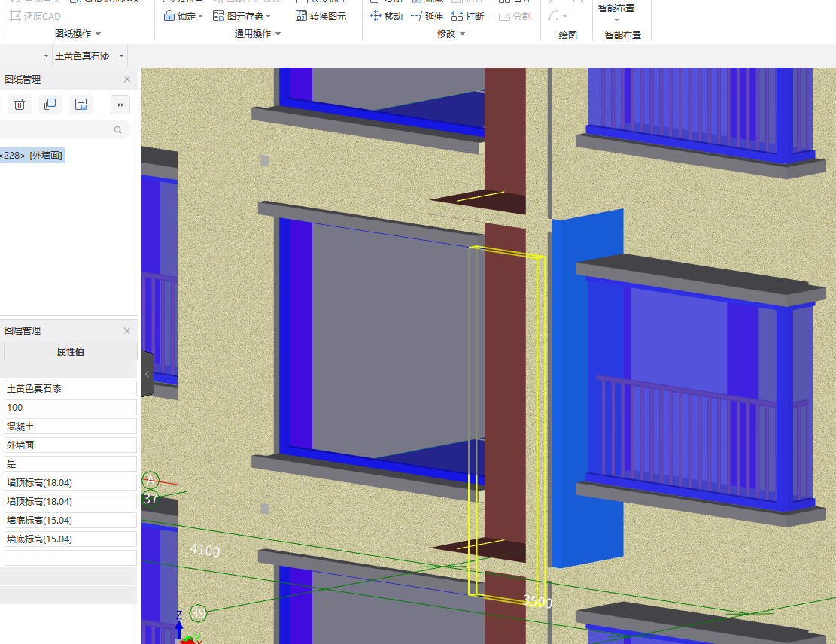Viewport: 836px width, 644px height.
Task: Close the 图层管理 panel
Action: coord(127,330)
